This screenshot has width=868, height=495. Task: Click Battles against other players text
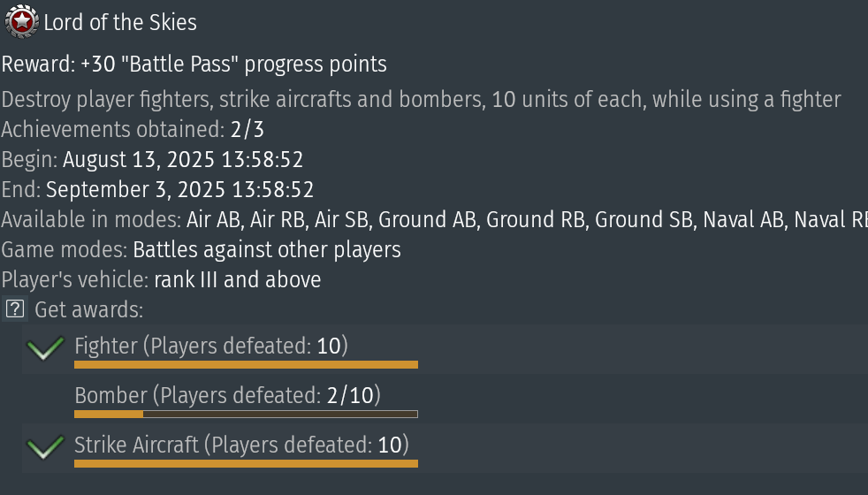267,250
